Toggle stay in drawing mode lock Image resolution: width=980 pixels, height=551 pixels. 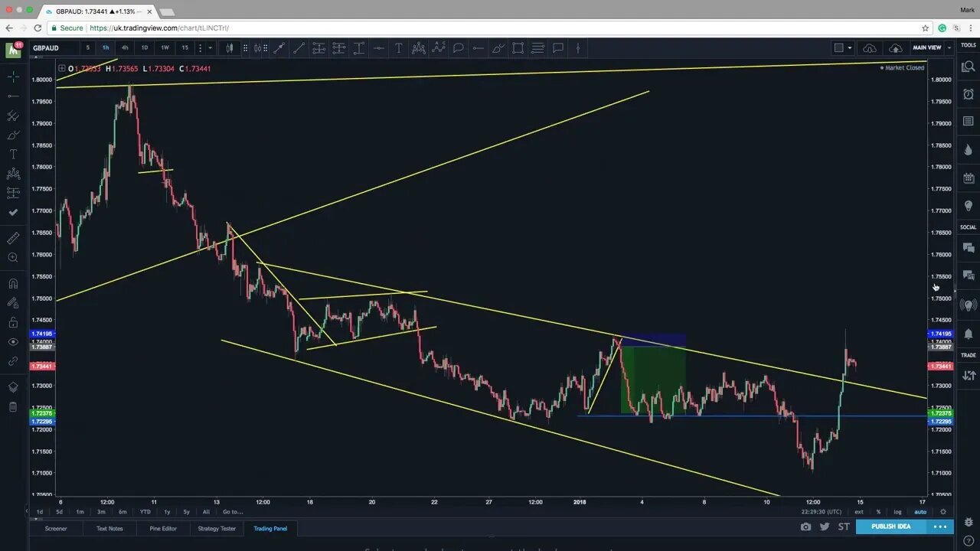13,303
